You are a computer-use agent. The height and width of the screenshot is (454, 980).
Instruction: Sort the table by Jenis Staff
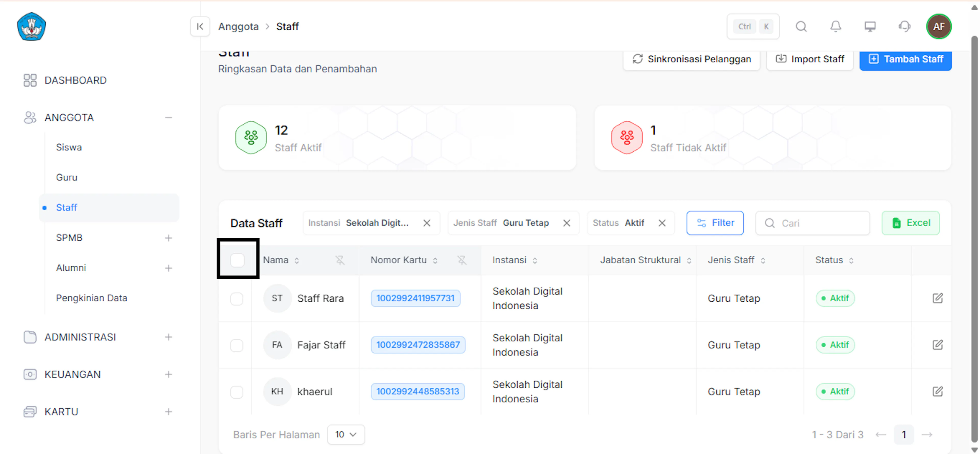[763, 260]
